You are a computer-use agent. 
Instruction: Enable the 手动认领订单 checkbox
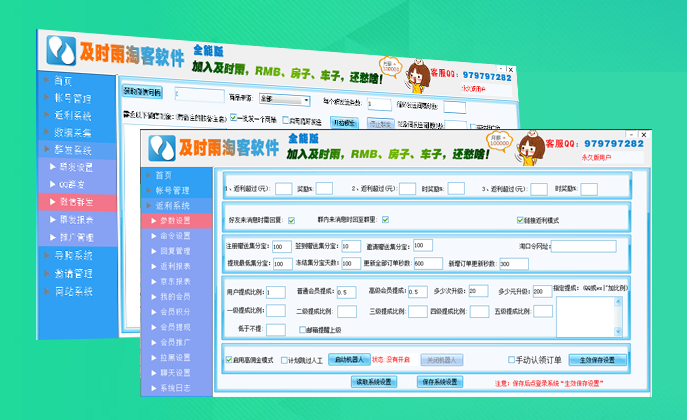[509, 359]
